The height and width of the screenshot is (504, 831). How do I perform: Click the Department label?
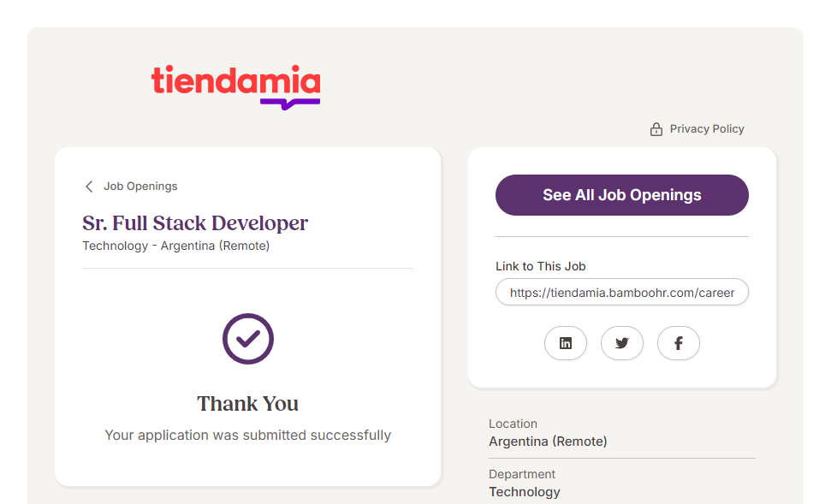[522, 474]
